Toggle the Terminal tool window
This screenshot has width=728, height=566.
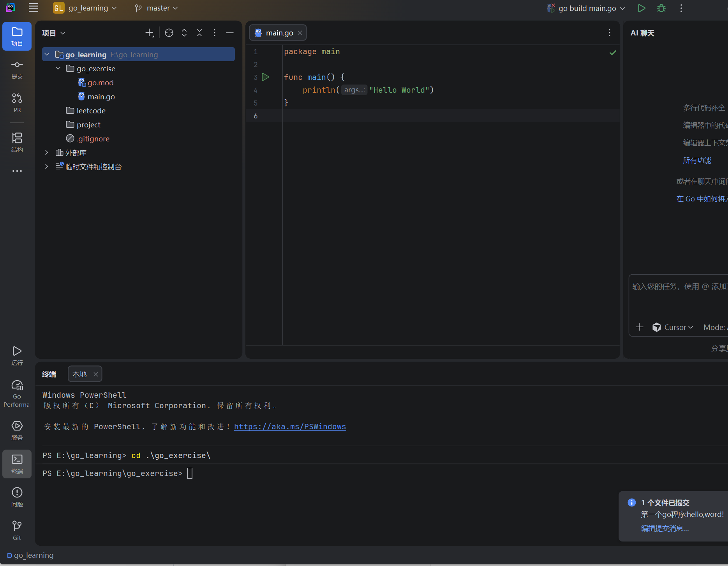click(17, 464)
